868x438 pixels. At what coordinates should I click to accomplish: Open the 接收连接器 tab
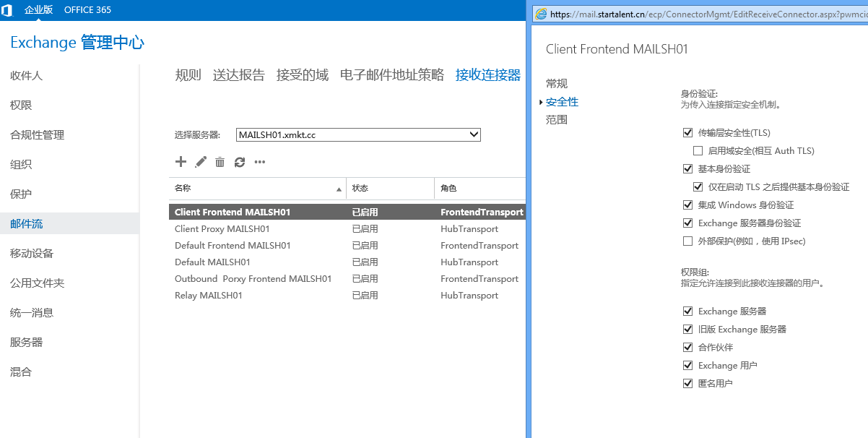click(x=488, y=75)
